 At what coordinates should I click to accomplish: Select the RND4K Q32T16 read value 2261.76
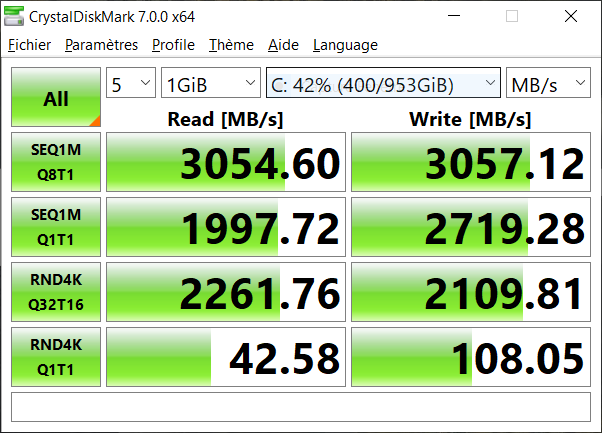click(226, 292)
